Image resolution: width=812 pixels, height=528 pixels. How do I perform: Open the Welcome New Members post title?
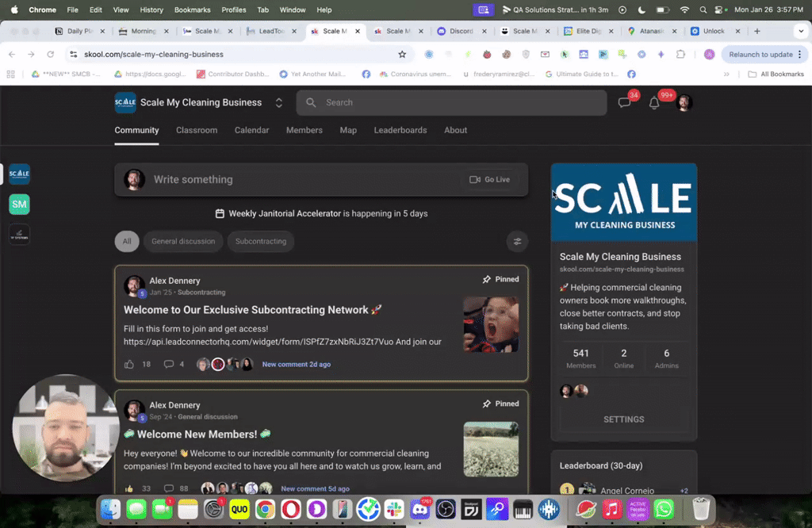click(x=197, y=434)
